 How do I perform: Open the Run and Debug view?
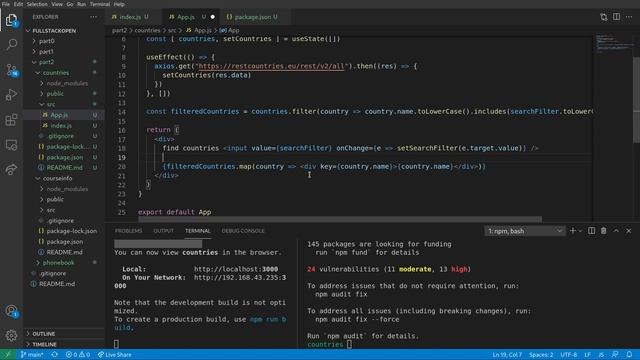(11, 95)
